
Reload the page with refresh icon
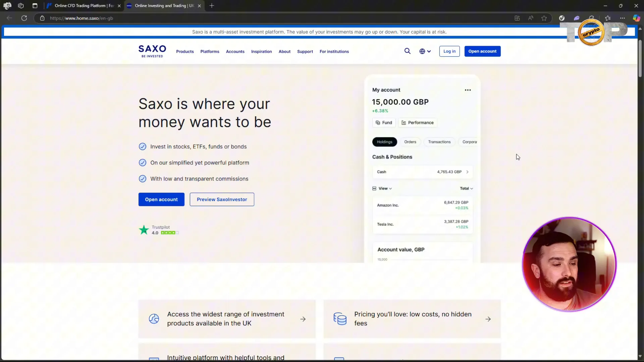[24, 18]
